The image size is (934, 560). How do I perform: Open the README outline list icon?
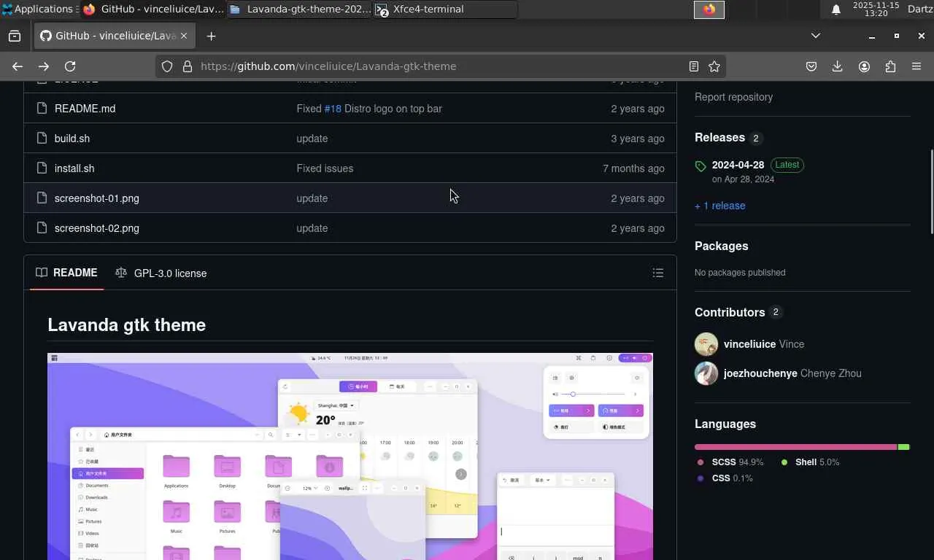pos(658,273)
